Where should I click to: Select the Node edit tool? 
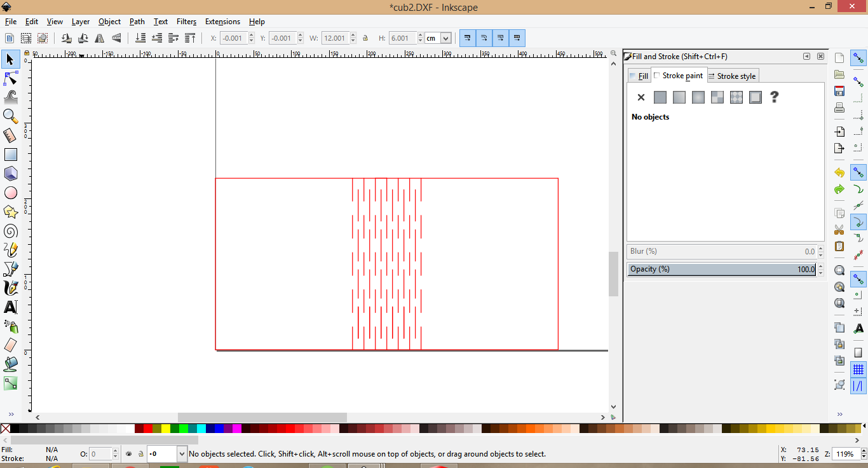[10, 78]
